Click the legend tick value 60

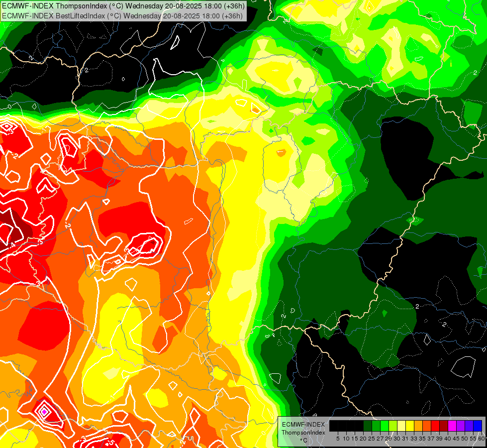482,439
